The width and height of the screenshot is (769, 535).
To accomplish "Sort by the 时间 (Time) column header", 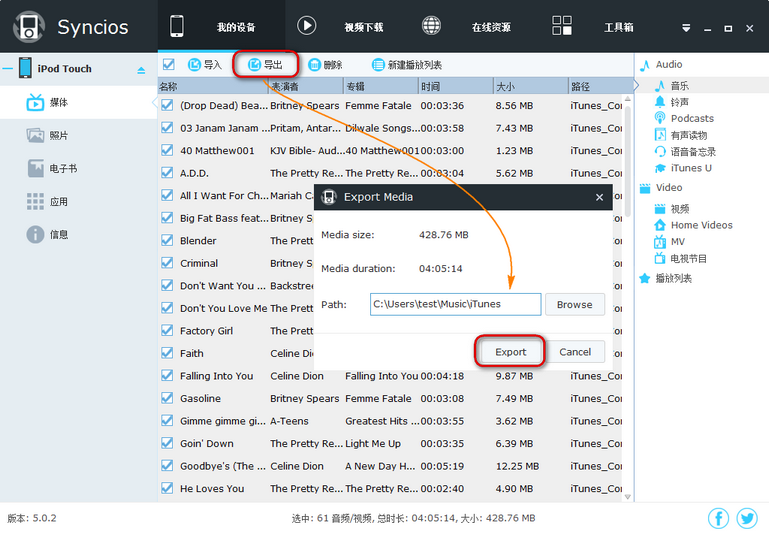I will [455, 86].
